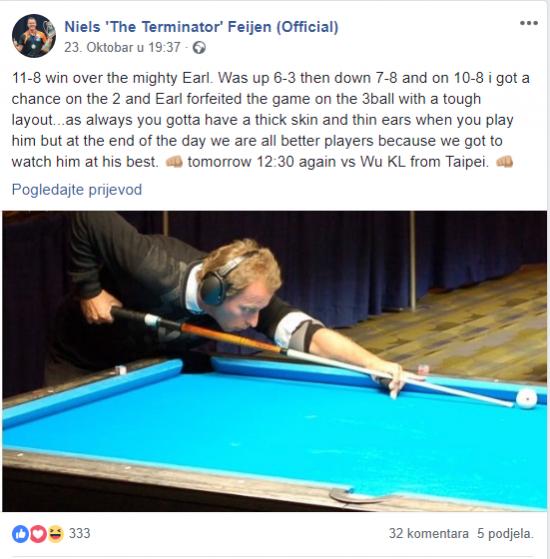Viewport: 550px width, 559px height.
Task: Click the red heart Love reaction icon
Action: 38,534
